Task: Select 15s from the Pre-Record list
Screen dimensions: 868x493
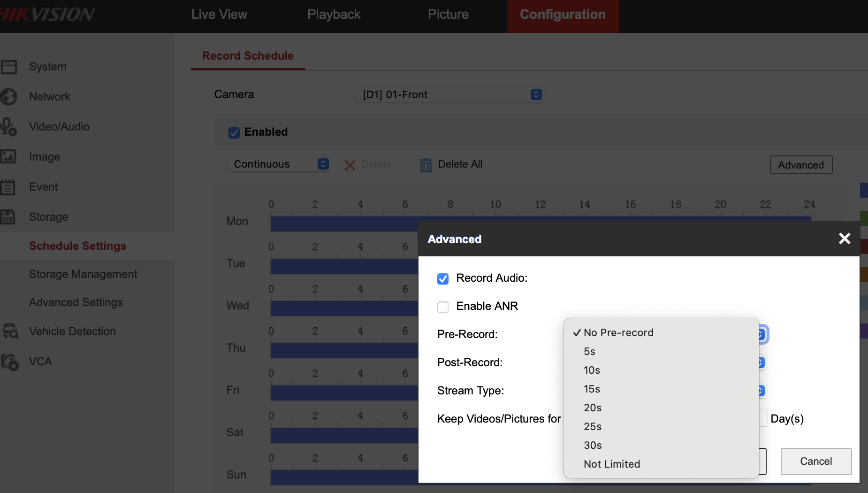Action: click(x=592, y=389)
